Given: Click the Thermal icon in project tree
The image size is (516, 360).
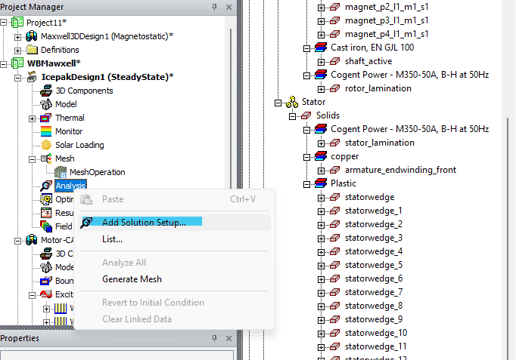Looking at the screenshot, I should [x=46, y=118].
